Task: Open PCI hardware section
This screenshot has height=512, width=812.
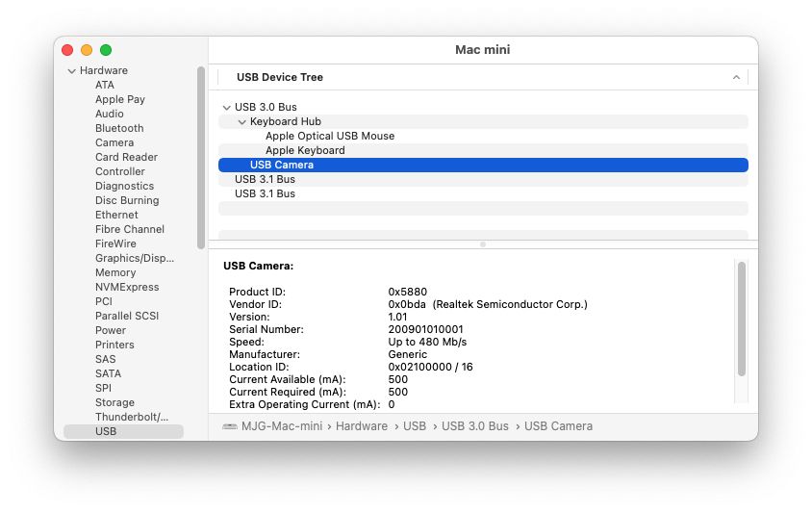Action: (104, 301)
